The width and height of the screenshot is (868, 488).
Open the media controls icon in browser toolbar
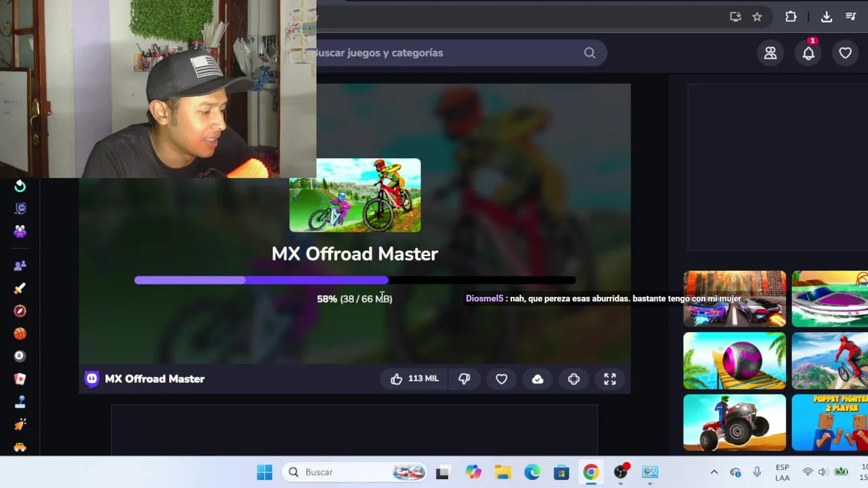[851, 17]
